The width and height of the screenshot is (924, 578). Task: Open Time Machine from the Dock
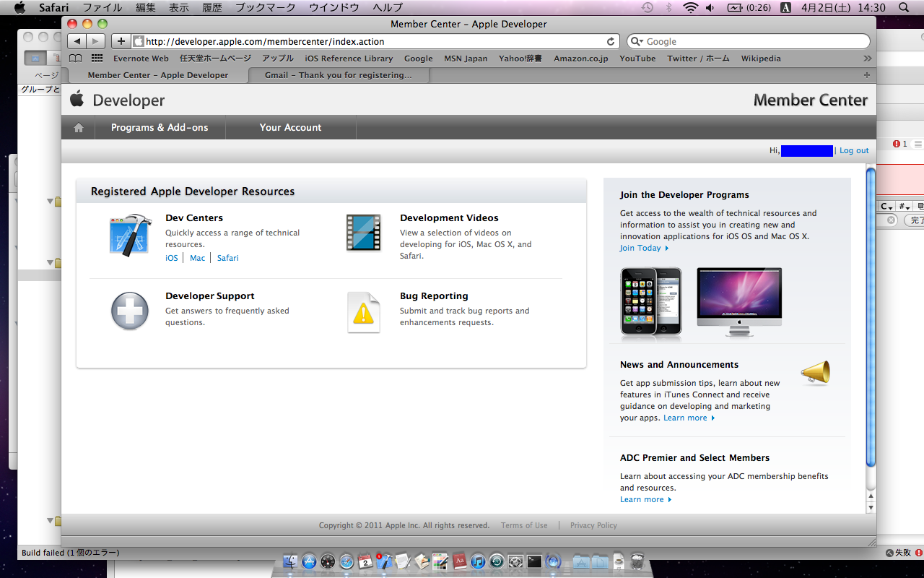(497, 561)
